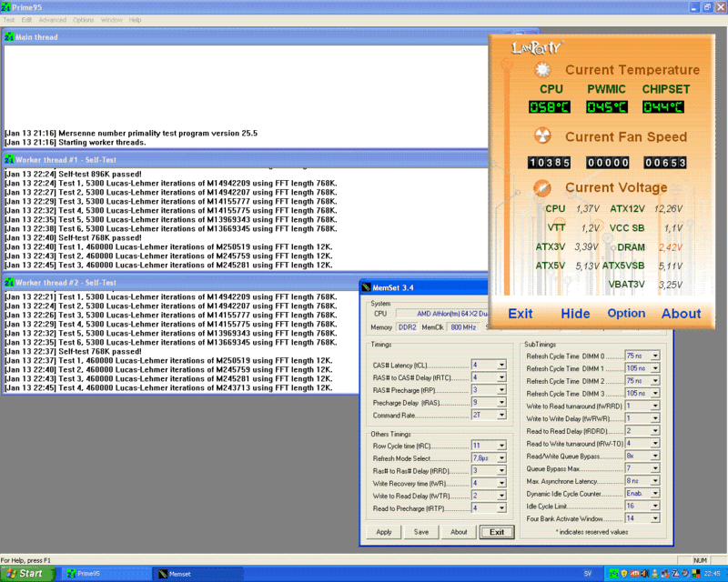Viewport: 728px width, 582px height.
Task: Click the Current Temperature sun icon
Action: (542, 70)
